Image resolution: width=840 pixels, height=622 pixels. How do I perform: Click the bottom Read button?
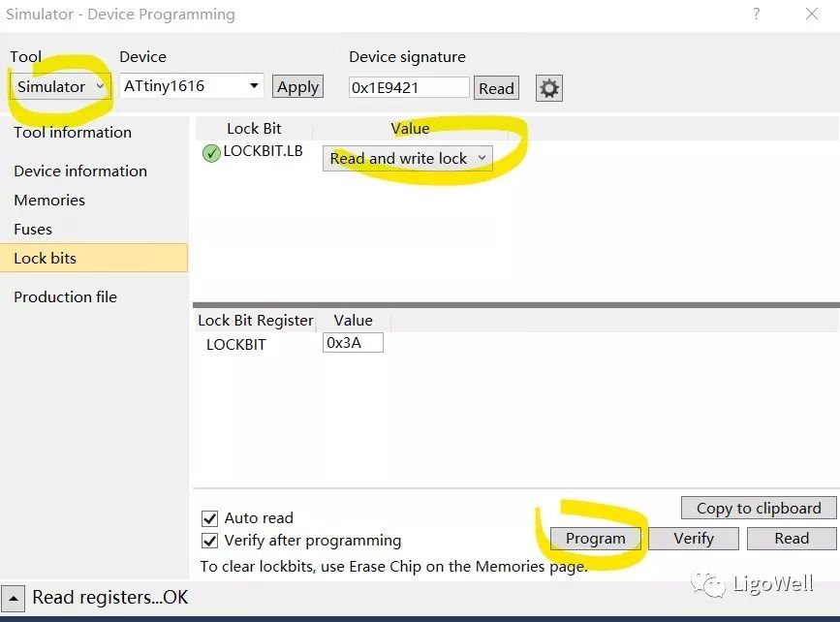point(792,539)
